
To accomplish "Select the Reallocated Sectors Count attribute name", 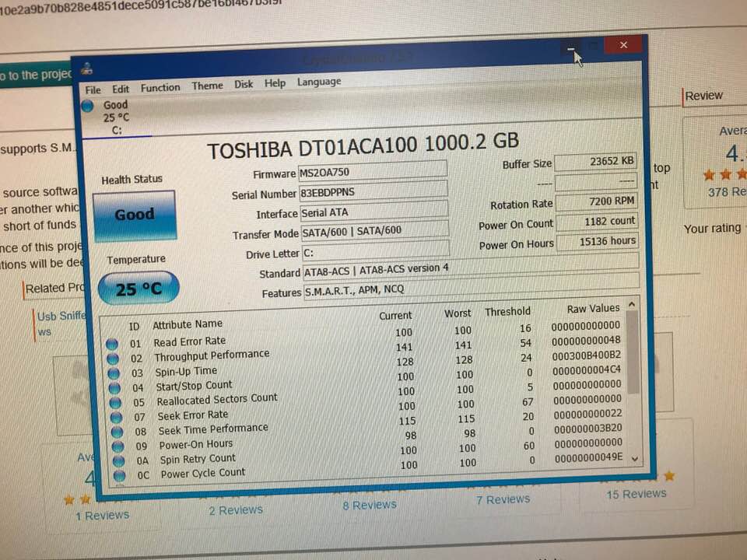I will tap(217, 400).
